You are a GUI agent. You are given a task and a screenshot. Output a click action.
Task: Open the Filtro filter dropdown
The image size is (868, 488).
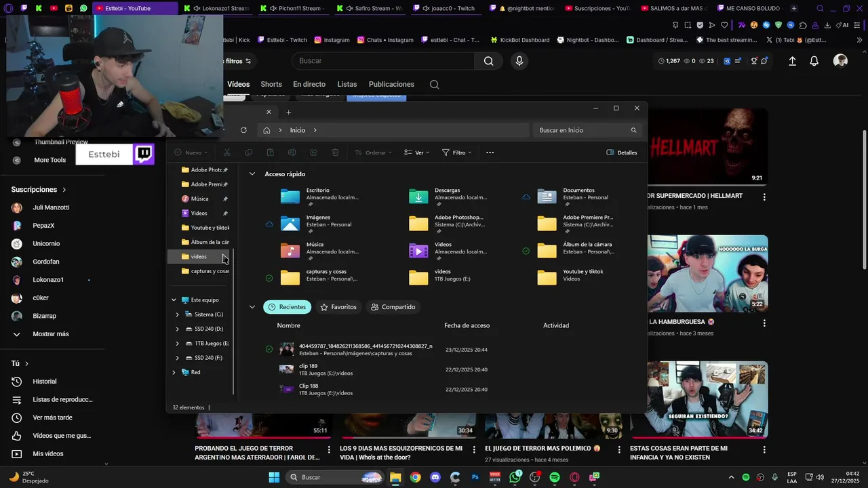(x=456, y=152)
